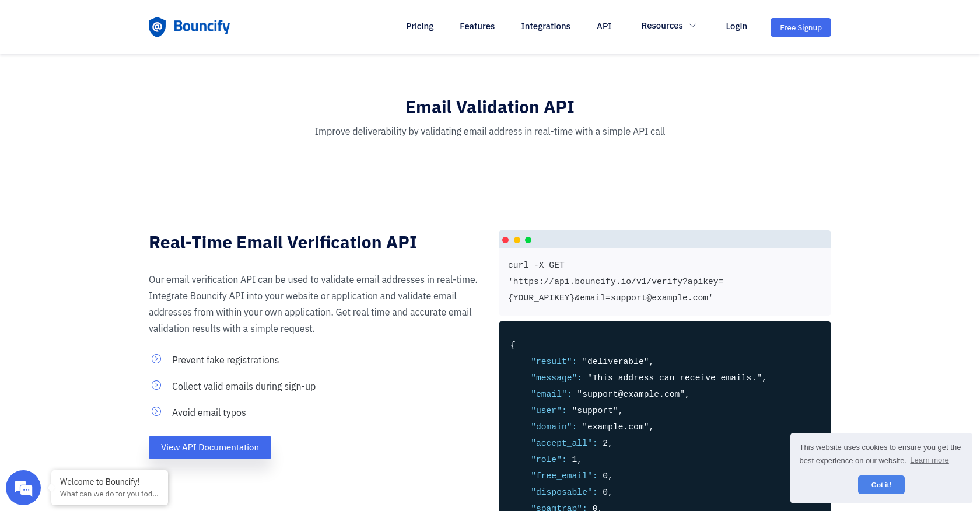
Task: Click View API Documentation button
Action: coord(210,447)
